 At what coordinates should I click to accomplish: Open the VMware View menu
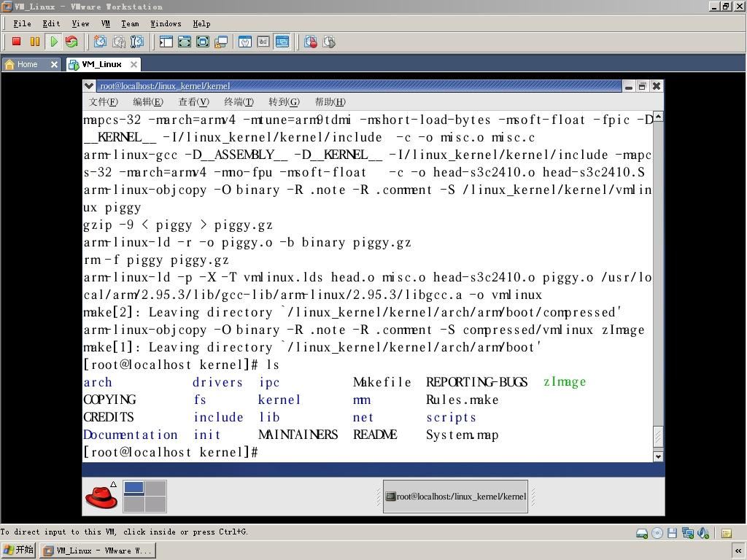(80, 23)
